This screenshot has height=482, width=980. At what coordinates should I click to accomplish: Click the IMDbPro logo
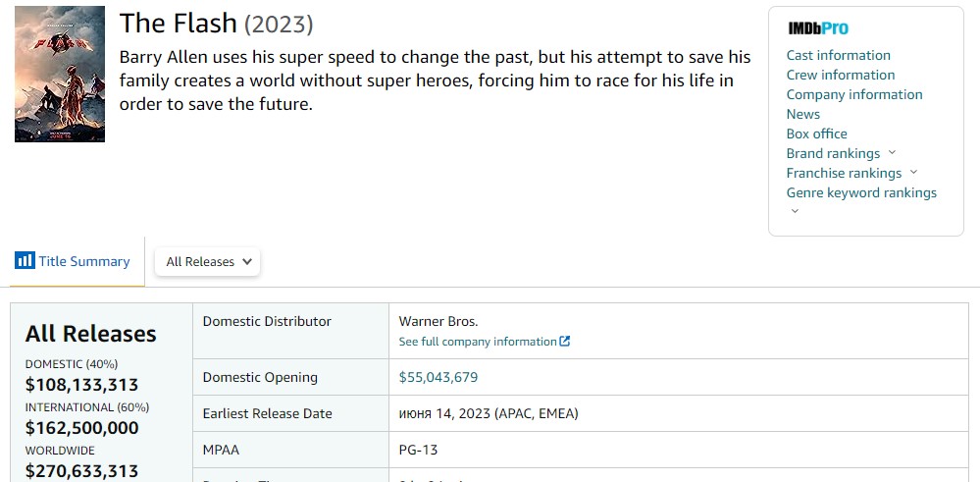(817, 28)
